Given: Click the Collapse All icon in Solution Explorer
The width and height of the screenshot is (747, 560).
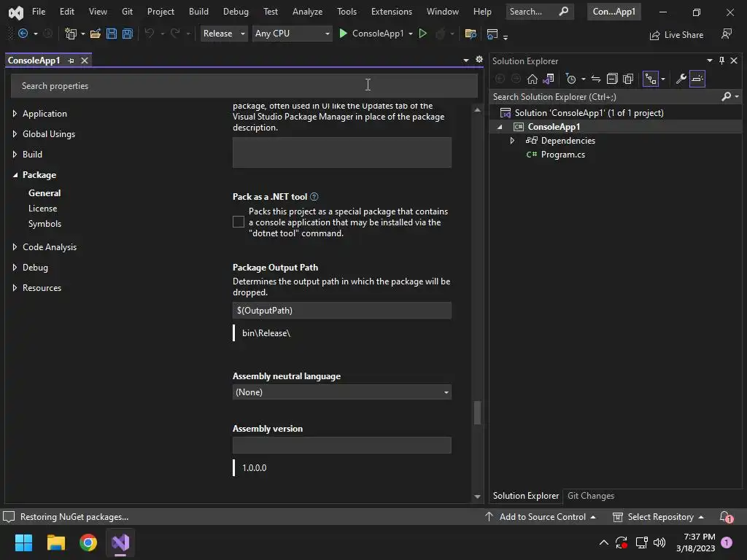Looking at the screenshot, I should pos(612,79).
